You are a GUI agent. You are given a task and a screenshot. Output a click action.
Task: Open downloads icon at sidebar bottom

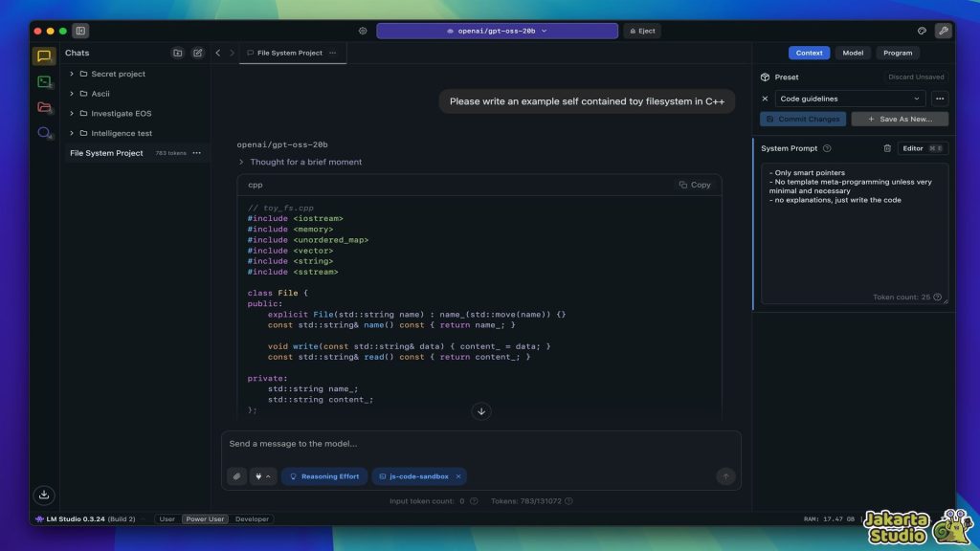pyautogui.click(x=43, y=495)
